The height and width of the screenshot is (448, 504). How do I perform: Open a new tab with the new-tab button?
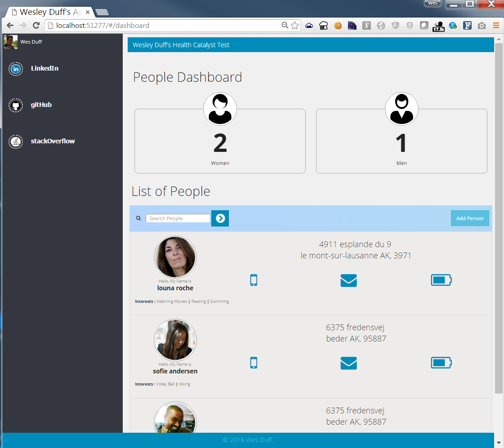tap(102, 12)
